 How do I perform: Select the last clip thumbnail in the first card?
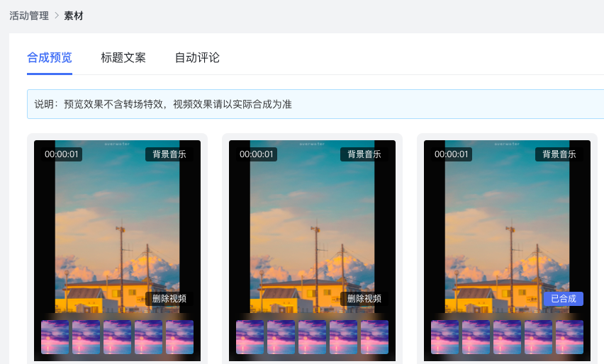pos(179,337)
